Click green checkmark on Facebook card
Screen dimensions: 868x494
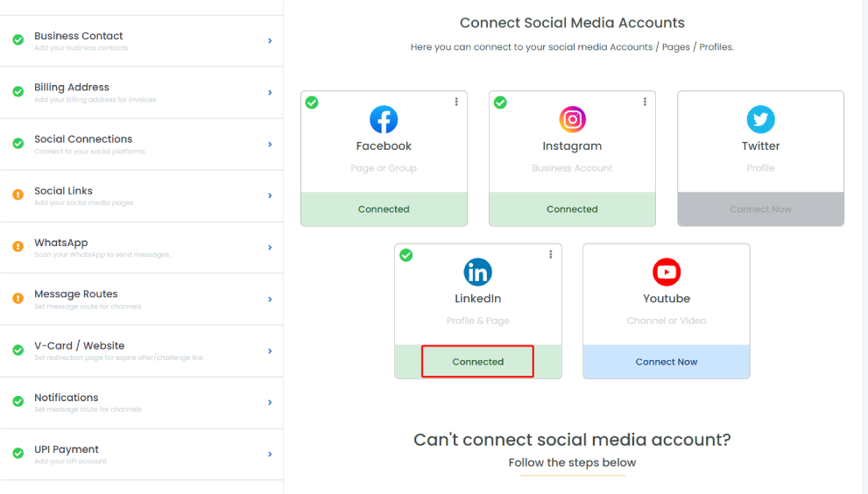312,102
